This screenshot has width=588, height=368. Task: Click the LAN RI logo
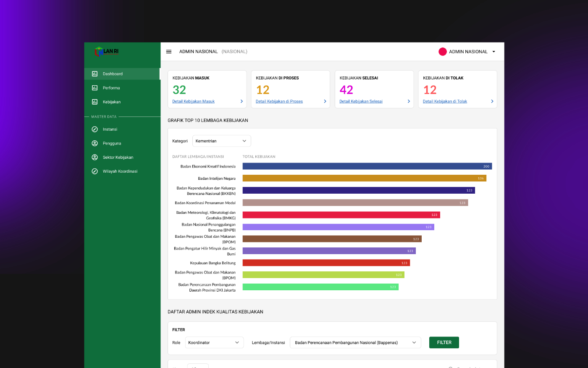[x=107, y=52]
